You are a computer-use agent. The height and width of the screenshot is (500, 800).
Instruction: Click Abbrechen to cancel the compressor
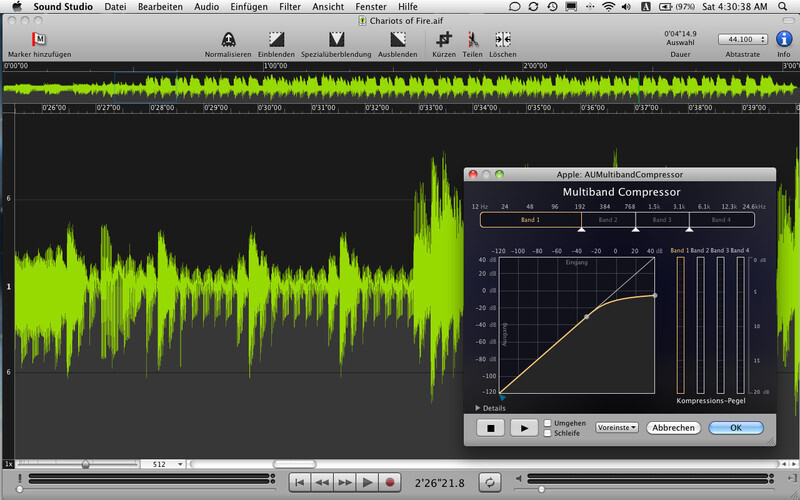click(x=673, y=428)
